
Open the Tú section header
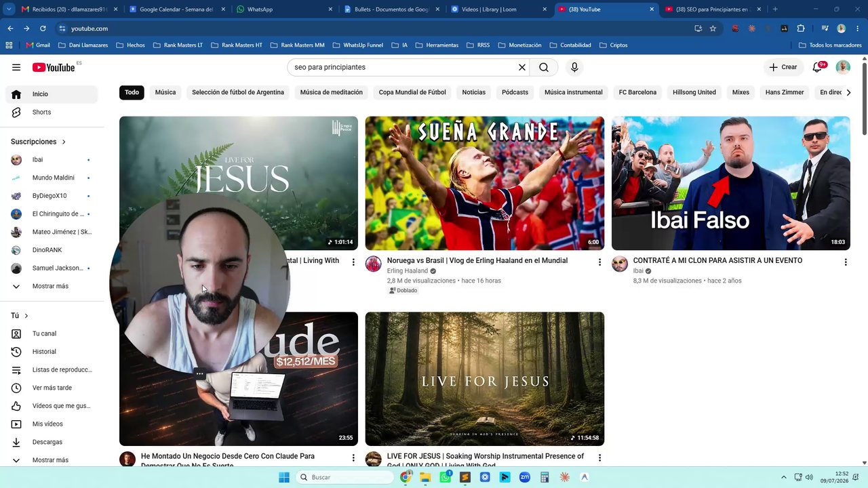tap(20, 316)
